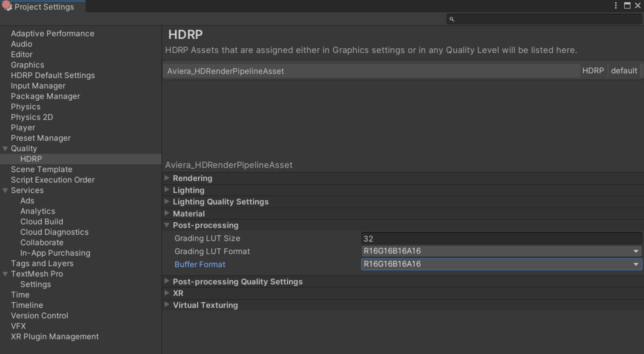Collapse the Quality section triangle
Screen dimensions: 644x354
pyautogui.click(x=5, y=148)
